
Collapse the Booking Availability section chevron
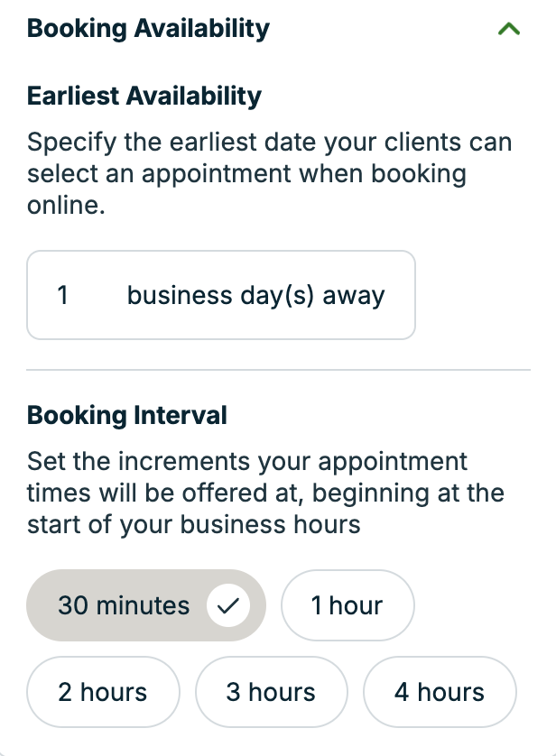(509, 29)
